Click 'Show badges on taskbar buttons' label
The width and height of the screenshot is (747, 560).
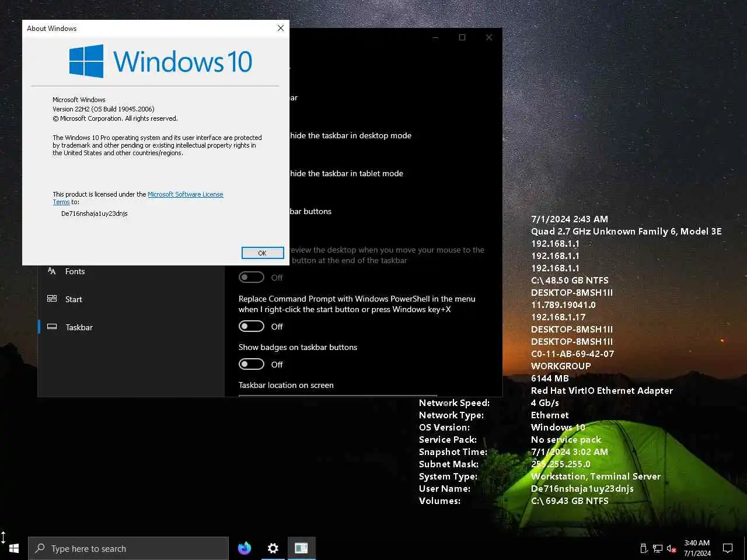click(x=298, y=347)
